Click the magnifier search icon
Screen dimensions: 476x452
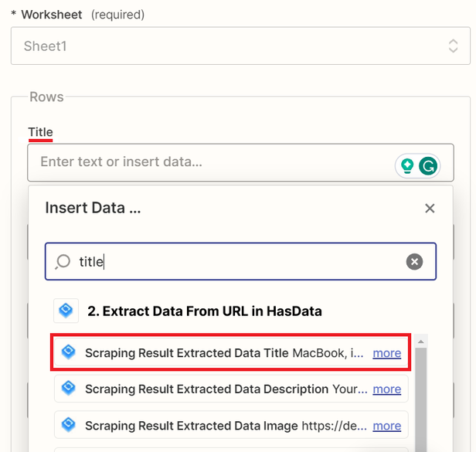coord(63,262)
